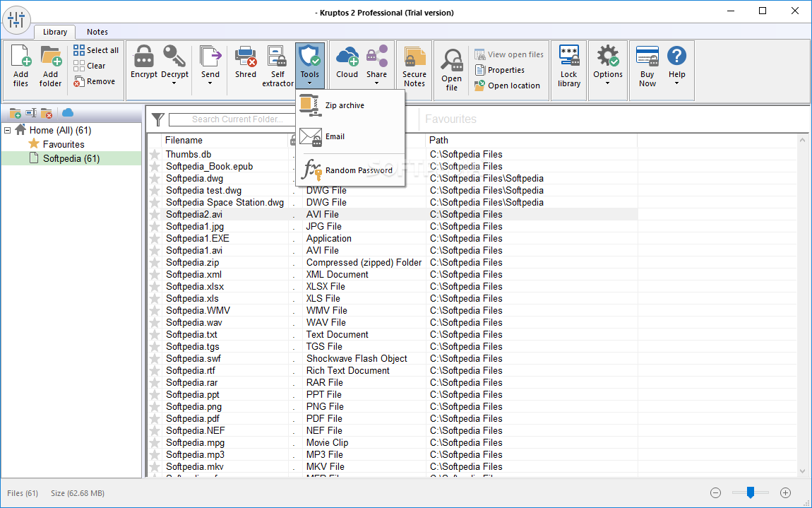The width and height of the screenshot is (812, 508).
Task: Select Softpedia Space Station.dwg row
Action: tap(393, 203)
